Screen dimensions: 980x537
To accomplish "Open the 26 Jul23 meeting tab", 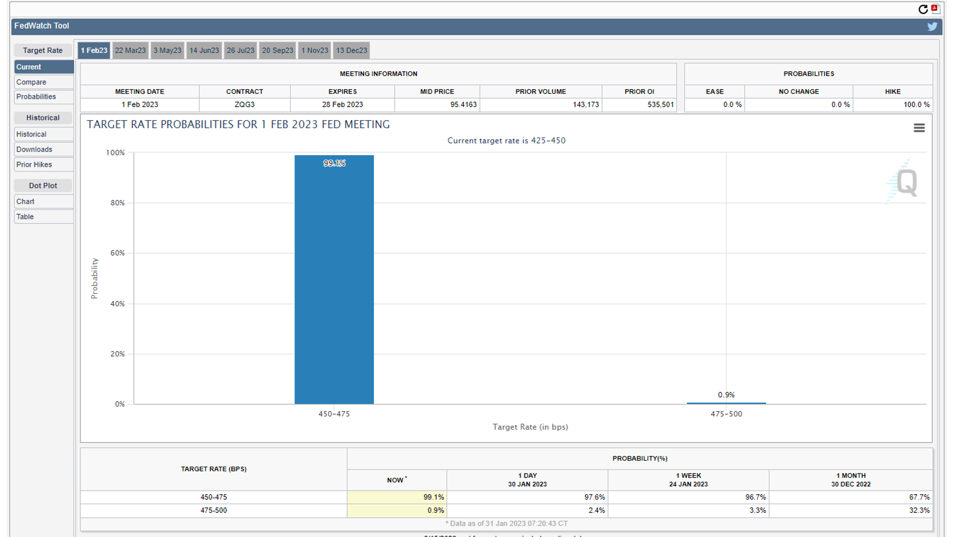I will (240, 50).
